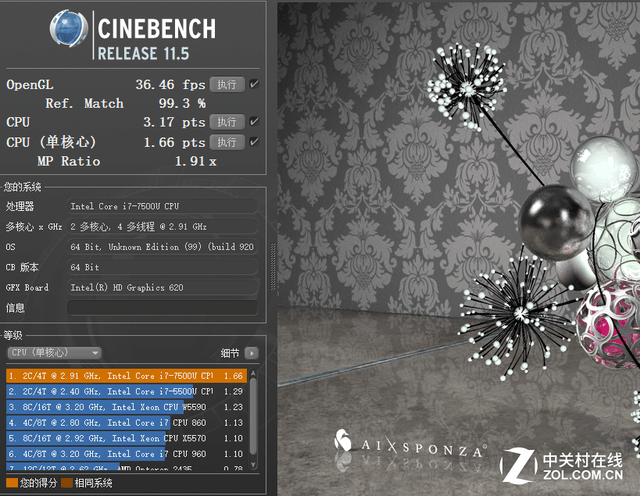This screenshot has width=640, height=496.
Task: Select ranking row 3 Xeon W5590
Action: pyautogui.click(x=127, y=407)
